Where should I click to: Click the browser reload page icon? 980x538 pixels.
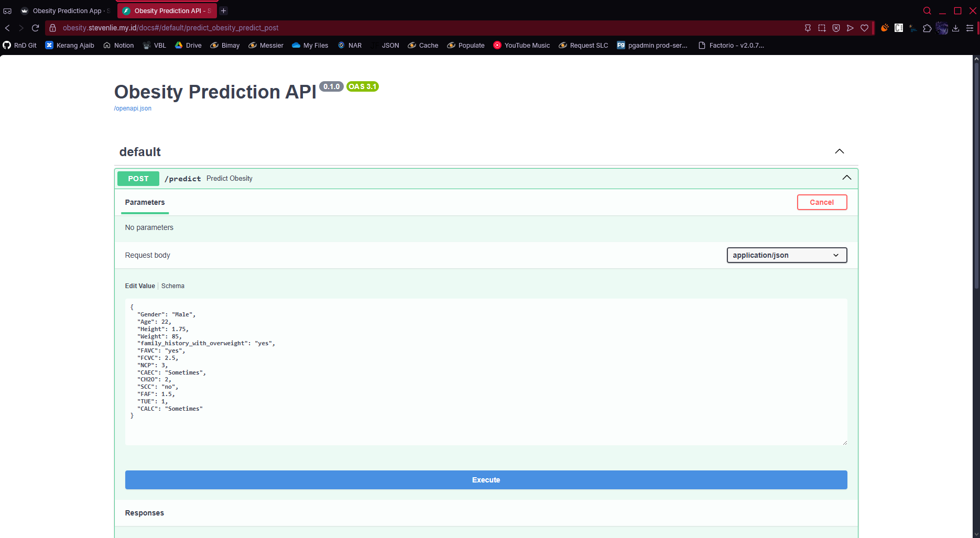click(x=36, y=28)
